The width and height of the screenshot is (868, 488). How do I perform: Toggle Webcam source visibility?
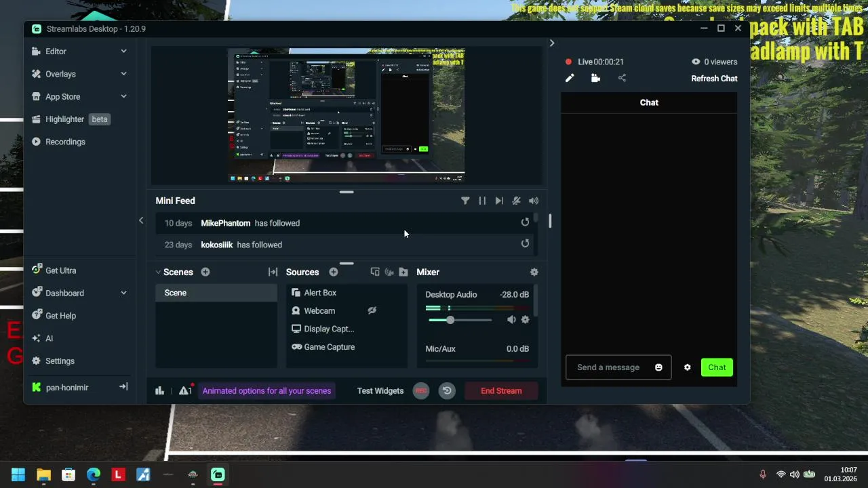click(x=372, y=310)
